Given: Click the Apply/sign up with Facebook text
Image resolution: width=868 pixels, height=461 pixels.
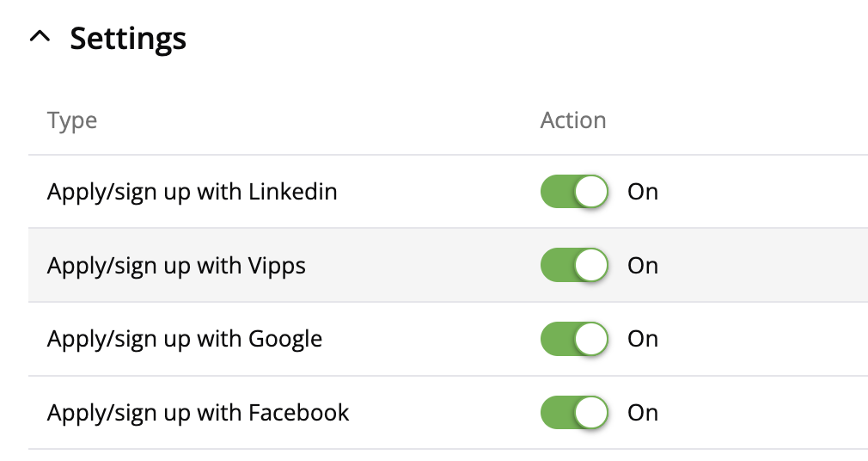Looking at the screenshot, I should coord(198,413).
